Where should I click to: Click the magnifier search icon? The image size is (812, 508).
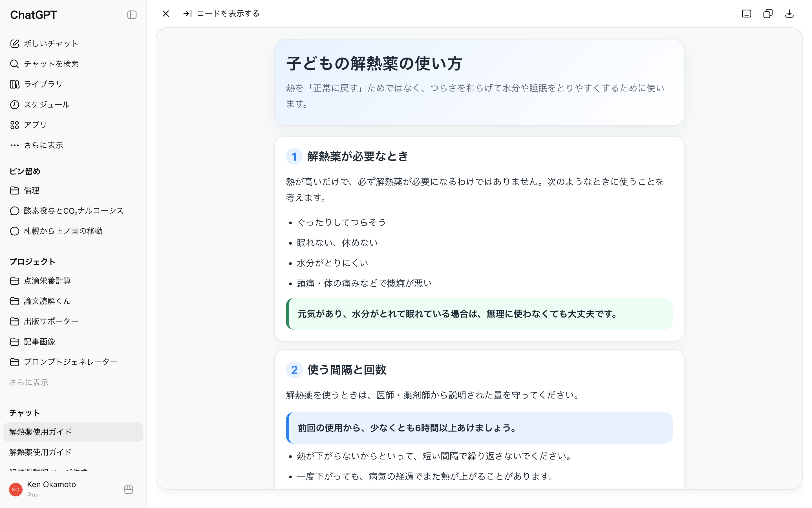coord(14,64)
